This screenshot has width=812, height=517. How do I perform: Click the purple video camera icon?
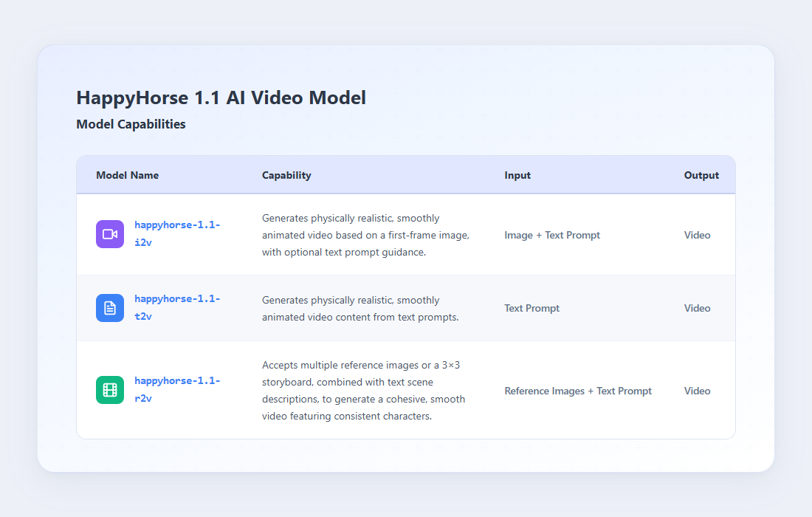(110, 234)
